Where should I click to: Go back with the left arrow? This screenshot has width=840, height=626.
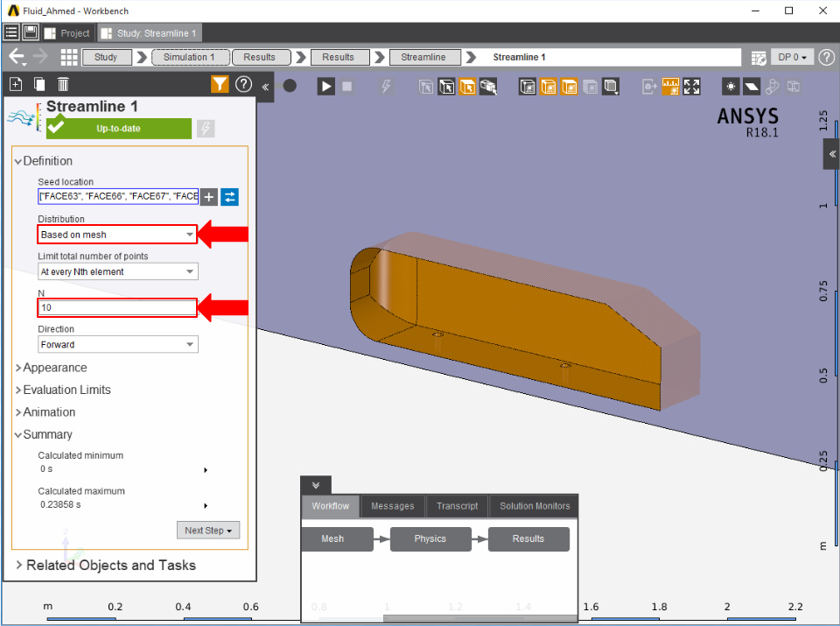coord(17,57)
